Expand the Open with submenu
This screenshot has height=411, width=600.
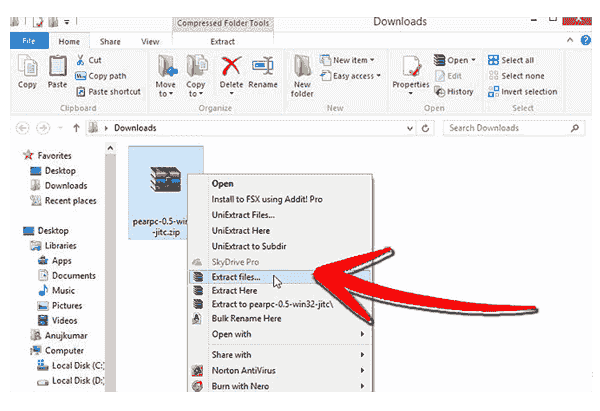click(x=280, y=334)
